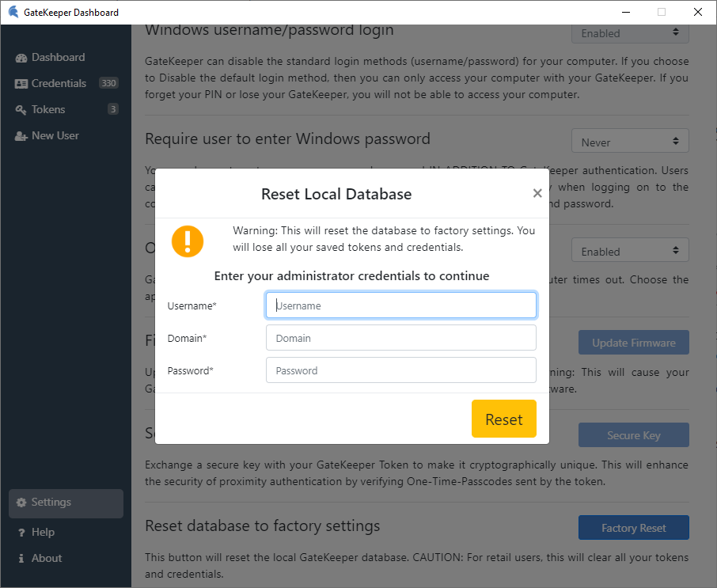Open the Credentials menu with 330 badge

click(x=59, y=84)
